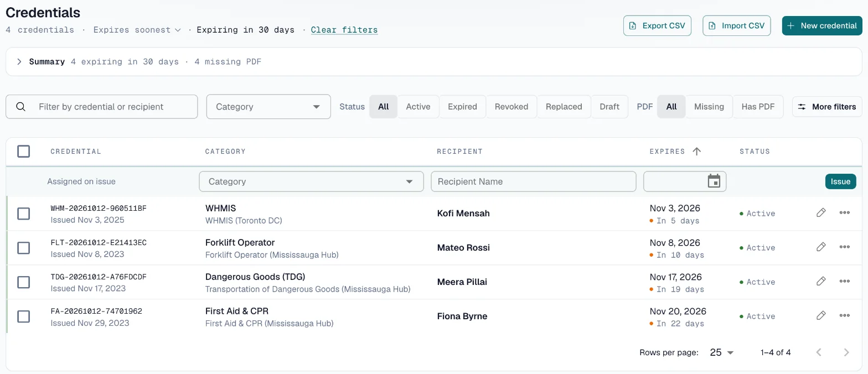Image resolution: width=868 pixels, height=374 pixels.
Task: Click the search magnifier icon
Action: [x=21, y=107]
